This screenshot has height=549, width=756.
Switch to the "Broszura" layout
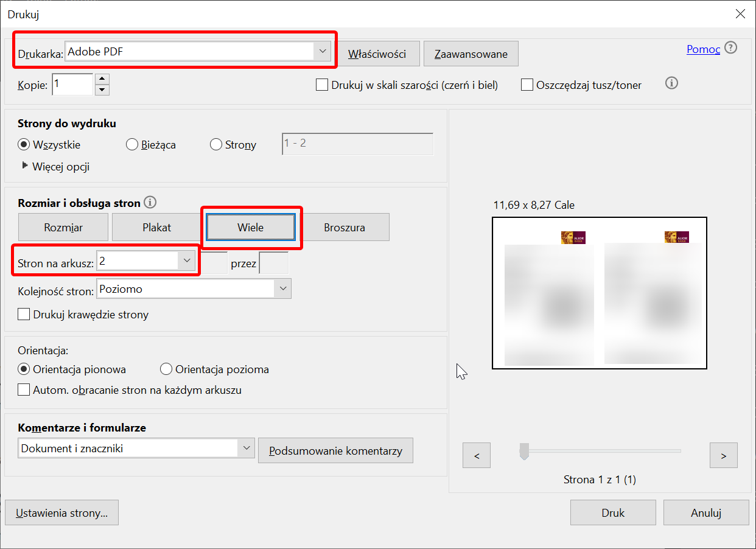346,226
